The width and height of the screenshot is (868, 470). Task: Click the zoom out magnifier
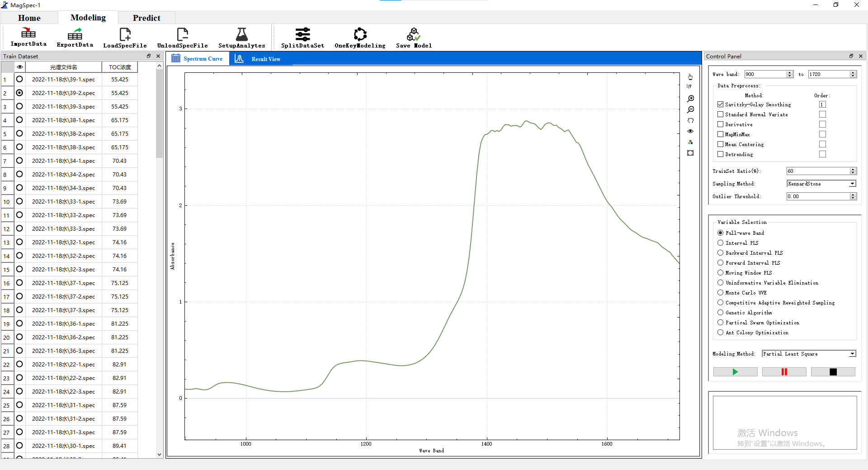pyautogui.click(x=690, y=109)
